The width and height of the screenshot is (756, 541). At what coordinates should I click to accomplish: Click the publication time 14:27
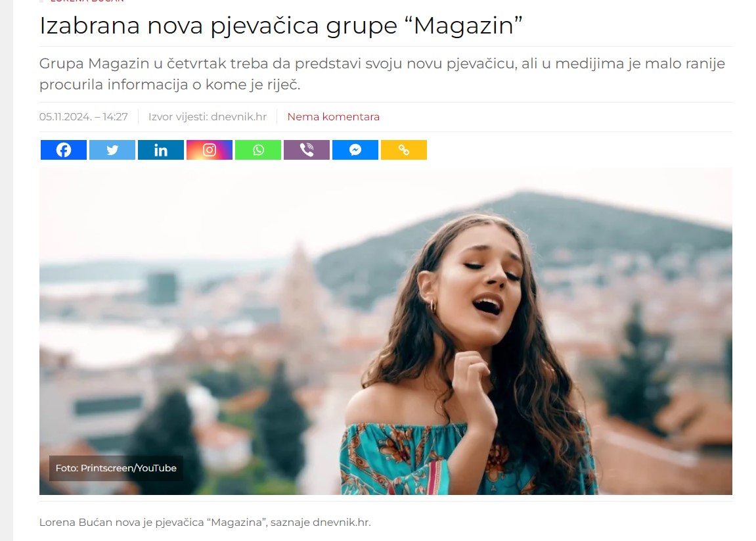click(x=115, y=117)
